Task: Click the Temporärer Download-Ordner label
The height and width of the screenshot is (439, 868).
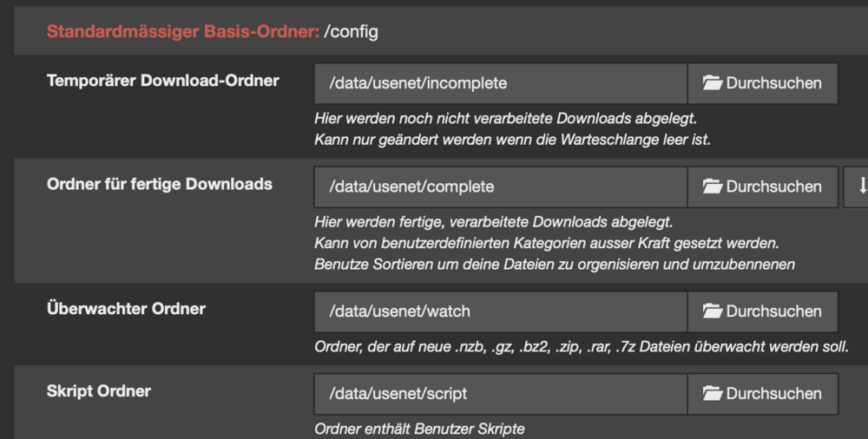Action: [x=163, y=81]
